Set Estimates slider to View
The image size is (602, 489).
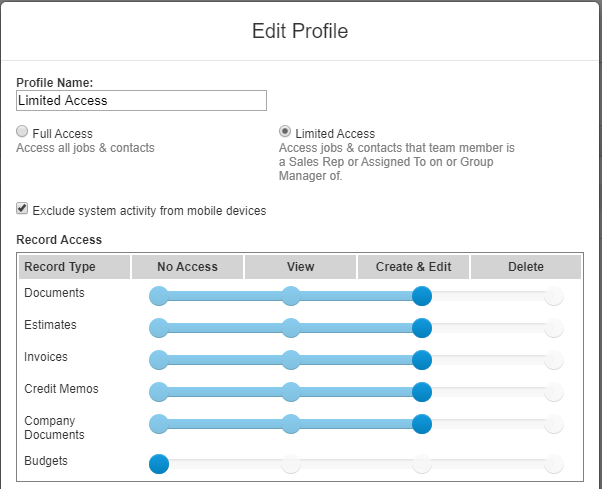coord(290,328)
